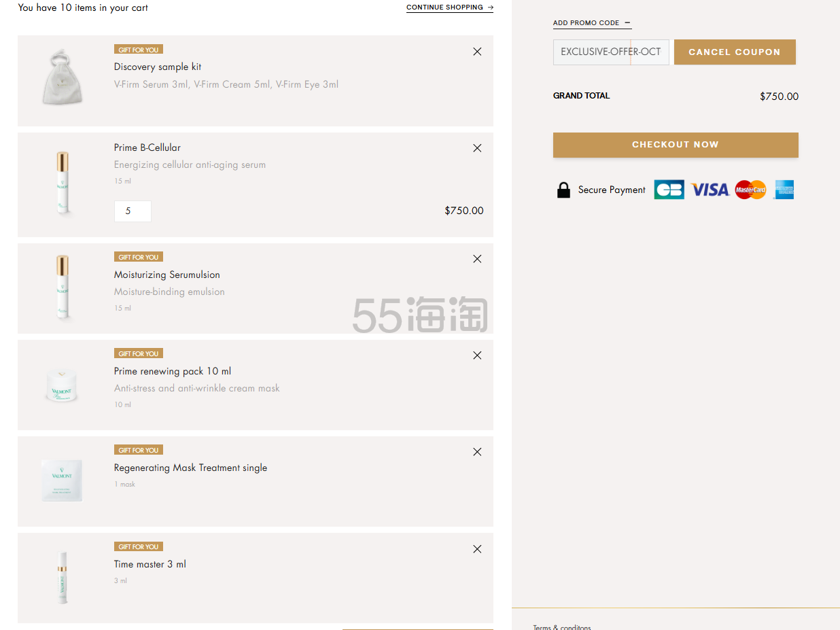Click the CB card logo
The image size is (840, 630).
[x=669, y=190]
